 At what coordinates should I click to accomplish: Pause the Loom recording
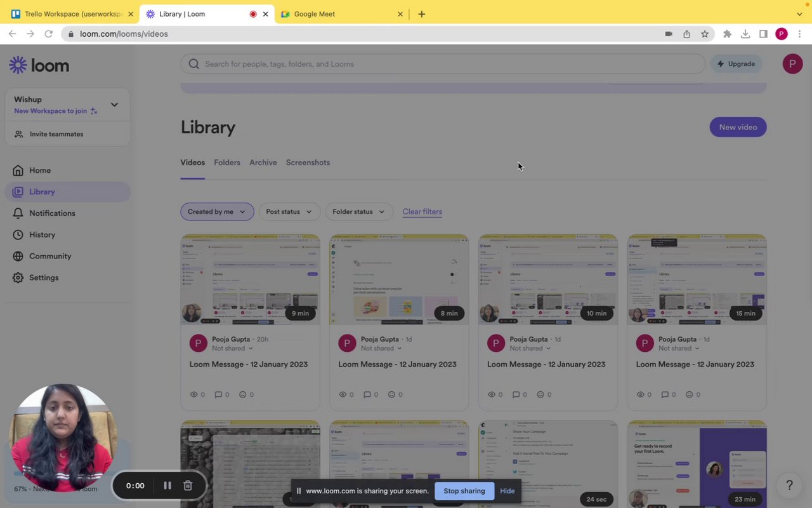pos(167,485)
